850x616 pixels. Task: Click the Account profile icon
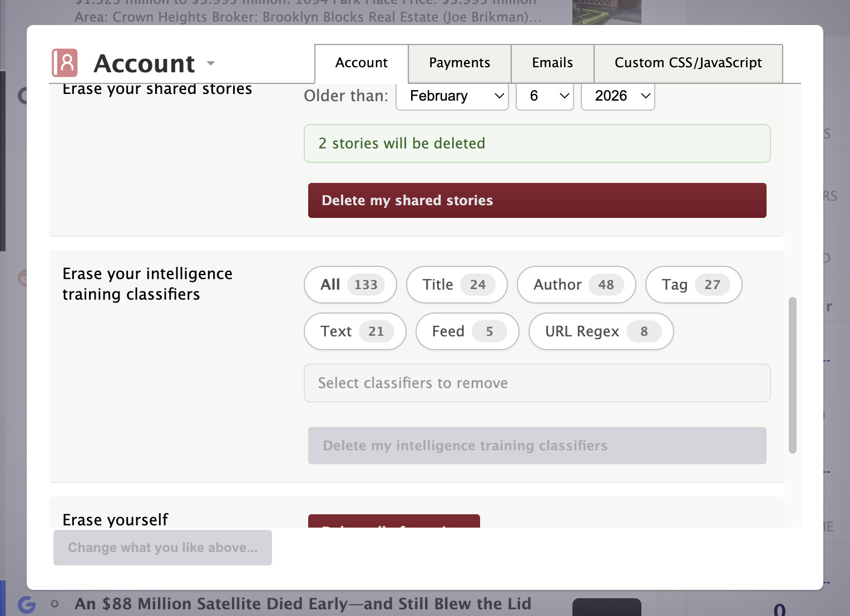pos(65,63)
